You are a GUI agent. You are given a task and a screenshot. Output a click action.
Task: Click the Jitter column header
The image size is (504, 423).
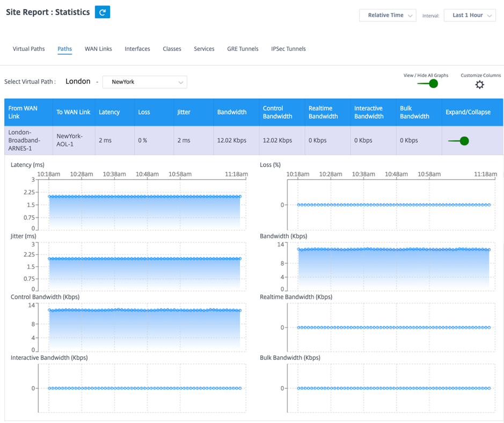coord(194,113)
